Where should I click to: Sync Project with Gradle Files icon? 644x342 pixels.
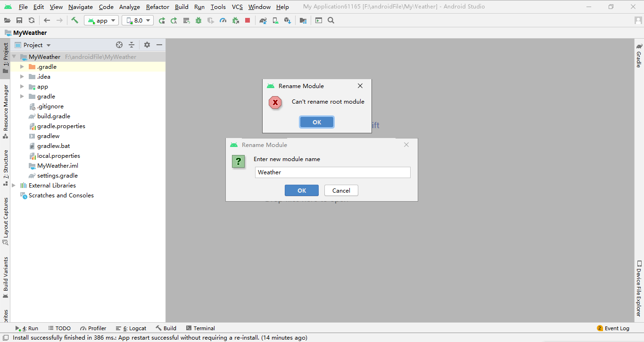point(263,20)
